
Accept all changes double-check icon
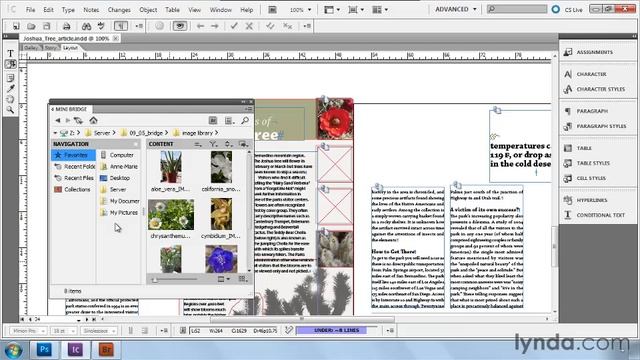(270, 26)
